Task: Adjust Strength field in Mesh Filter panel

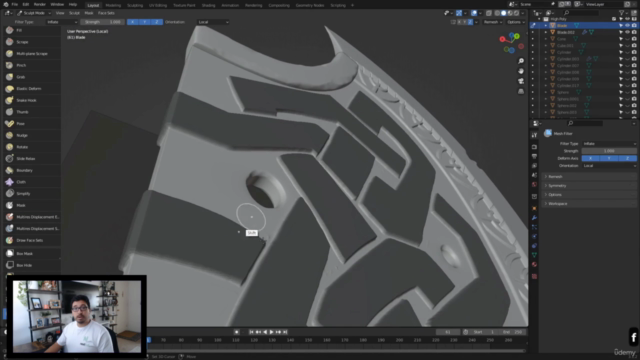Action: point(609,151)
